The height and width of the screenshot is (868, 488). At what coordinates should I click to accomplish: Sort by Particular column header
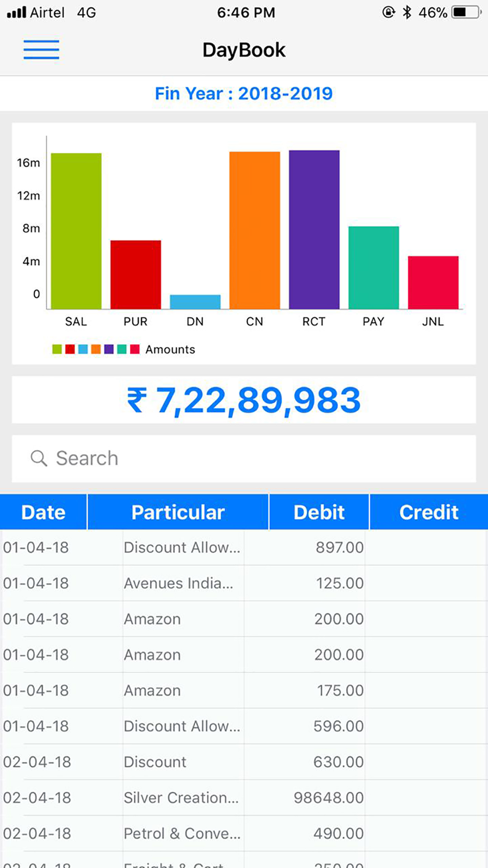(178, 512)
